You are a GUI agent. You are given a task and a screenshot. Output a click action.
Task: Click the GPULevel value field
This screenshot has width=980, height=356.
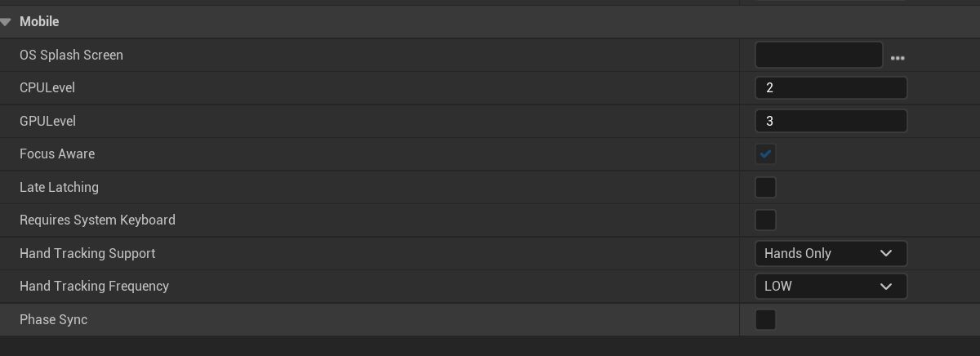pyautogui.click(x=831, y=121)
